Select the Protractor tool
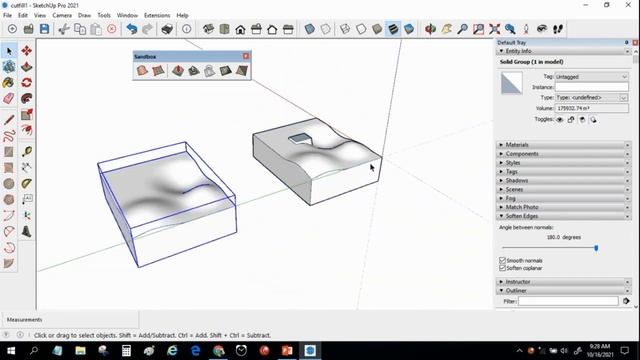The height and width of the screenshot is (360, 640). click(27, 184)
